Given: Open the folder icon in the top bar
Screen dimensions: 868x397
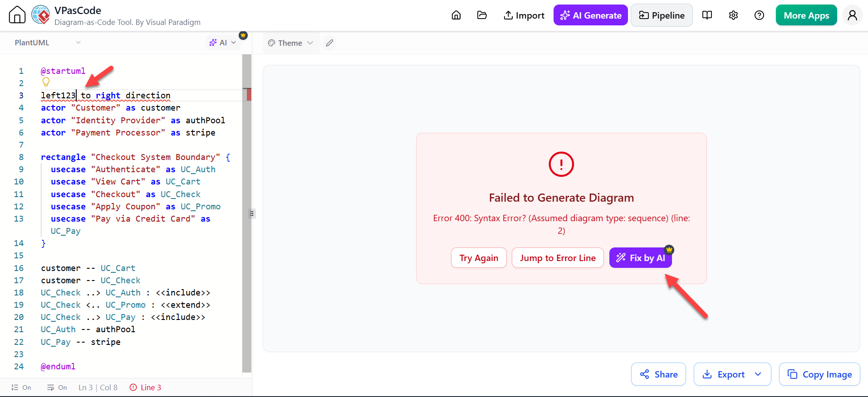Looking at the screenshot, I should tap(482, 15).
